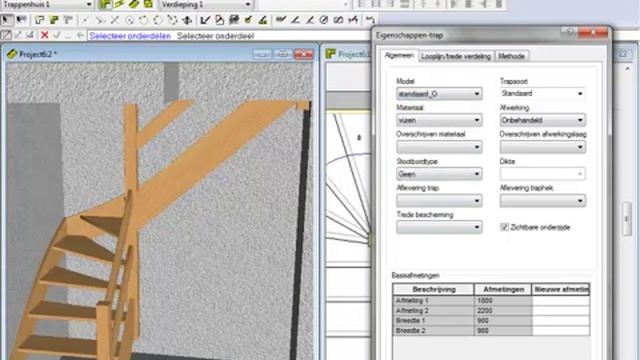
Task: Expand the Aflevering traphek dropdown
Action: 542,200
